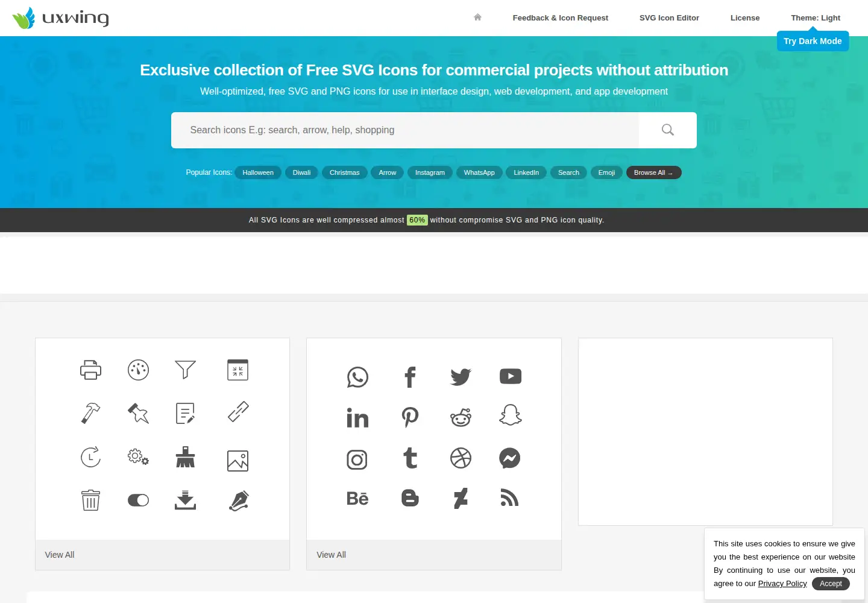The image size is (868, 603).
Task: Select the Halloween popular tag
Action: pyautogui.click(x=258, y=172)
